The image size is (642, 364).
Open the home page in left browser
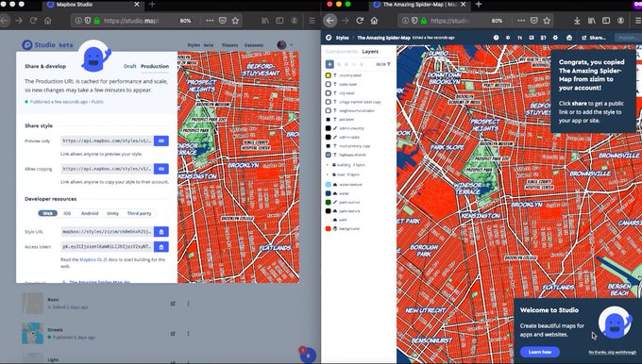(x=48, y=21)
